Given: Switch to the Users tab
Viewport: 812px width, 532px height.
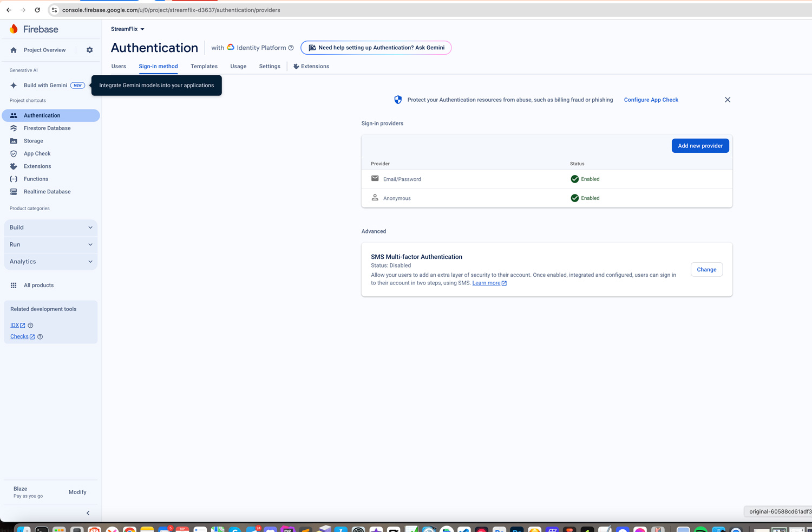Looking at the screenshot, I should coord(119,66).
